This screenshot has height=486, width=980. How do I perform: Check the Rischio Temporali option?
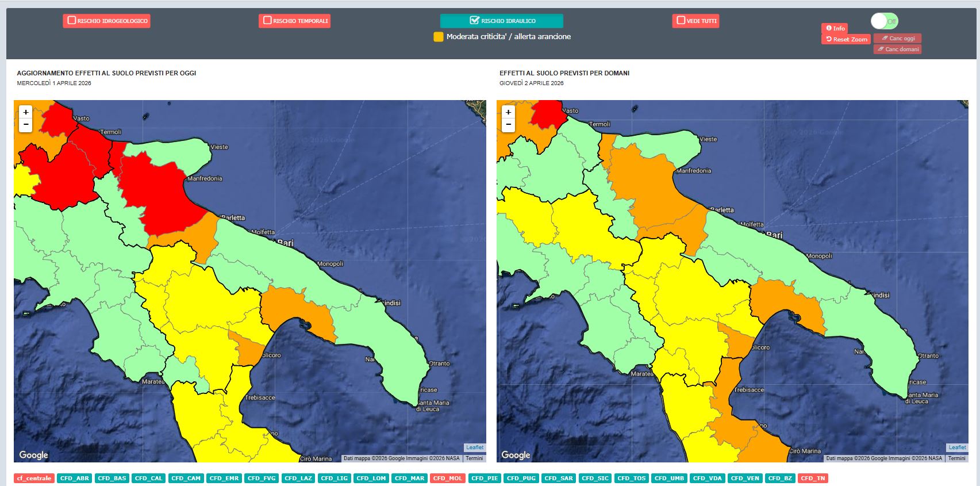pos(267,21)
